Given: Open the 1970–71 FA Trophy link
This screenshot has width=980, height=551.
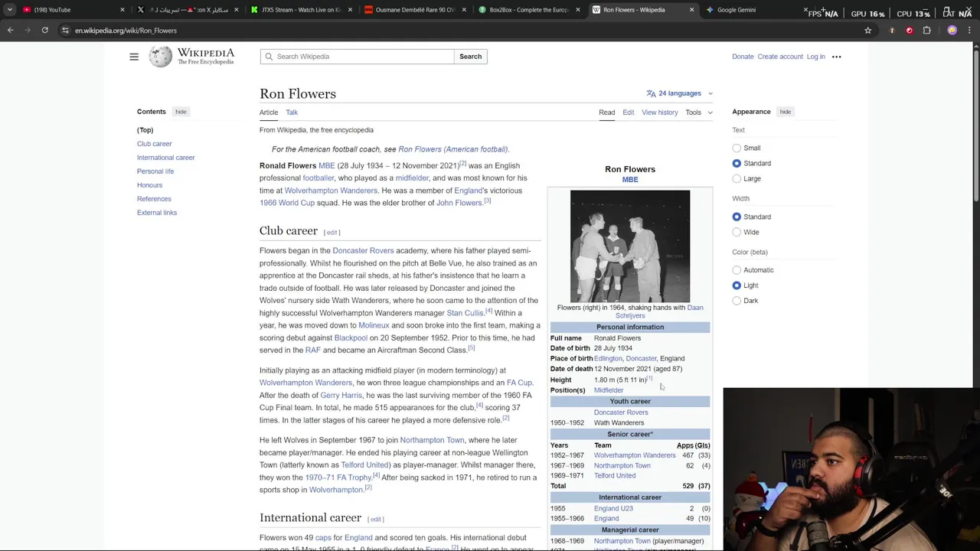Looking at the screenshot, I should (x=338, y=478).
